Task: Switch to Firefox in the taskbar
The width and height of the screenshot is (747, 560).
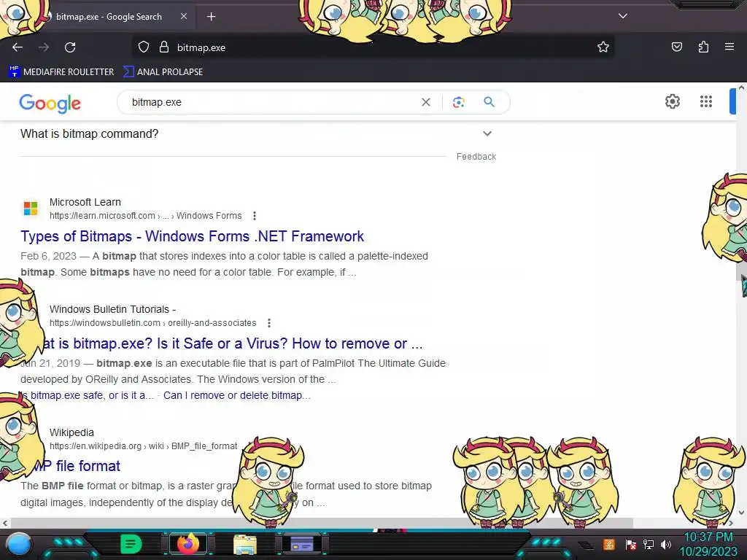Action: (187, 544)
